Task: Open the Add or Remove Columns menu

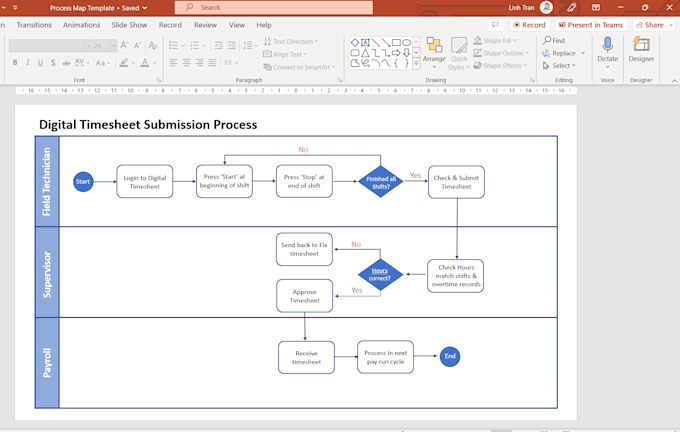Action: pos(231,62)
